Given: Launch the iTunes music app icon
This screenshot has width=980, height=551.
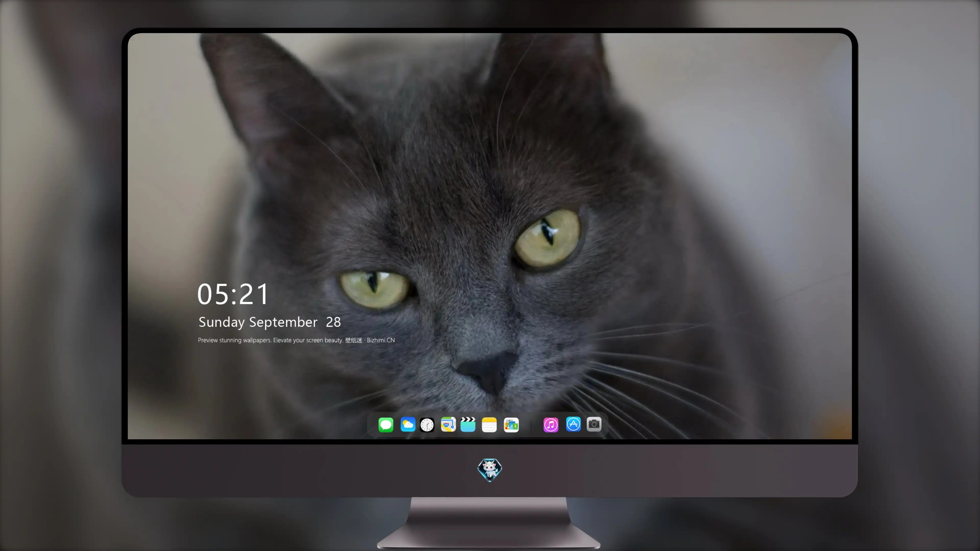Looking at the screenshot, I should 551,424.
